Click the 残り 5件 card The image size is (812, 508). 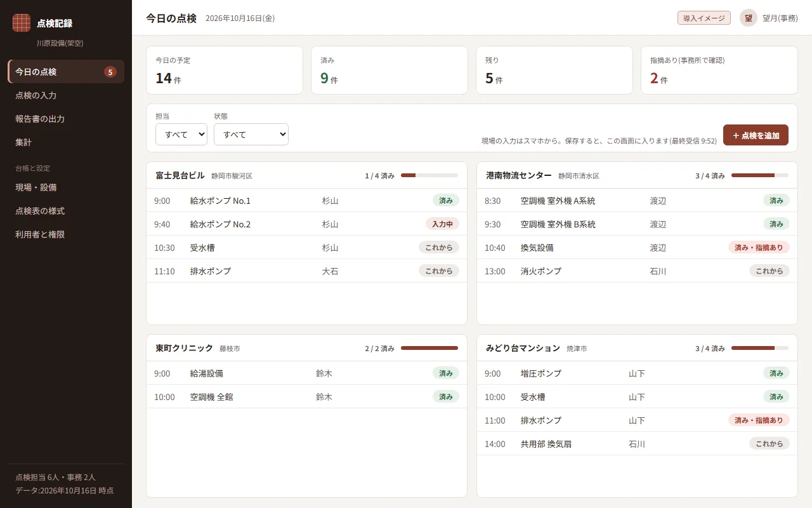[x=554, y=70]
